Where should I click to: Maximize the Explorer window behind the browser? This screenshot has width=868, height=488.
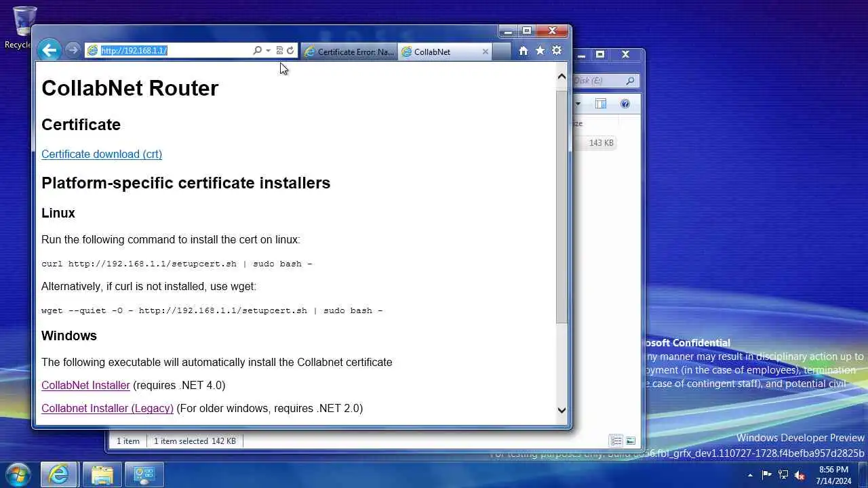click(600, 54)
